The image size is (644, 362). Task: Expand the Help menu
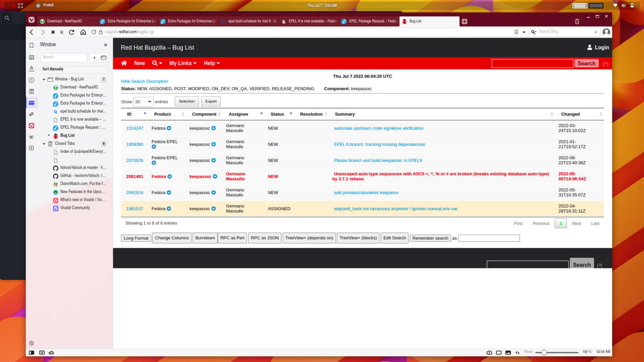[x=212, y=63]
